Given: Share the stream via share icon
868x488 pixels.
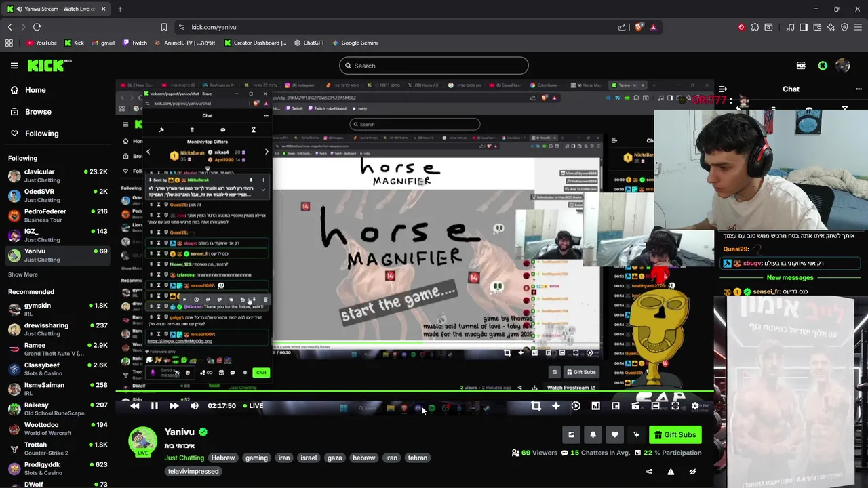Looking at the screenshot, I should click(649, 472).
